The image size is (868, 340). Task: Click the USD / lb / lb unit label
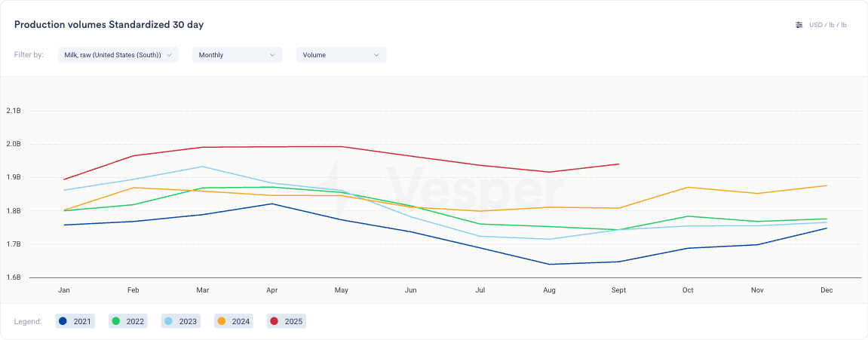tap(827, 25)
